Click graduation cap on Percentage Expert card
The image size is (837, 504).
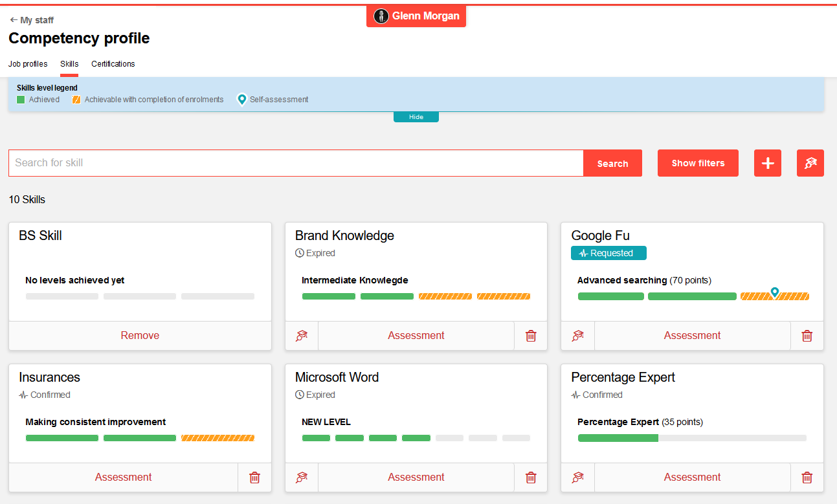point(578,477)
